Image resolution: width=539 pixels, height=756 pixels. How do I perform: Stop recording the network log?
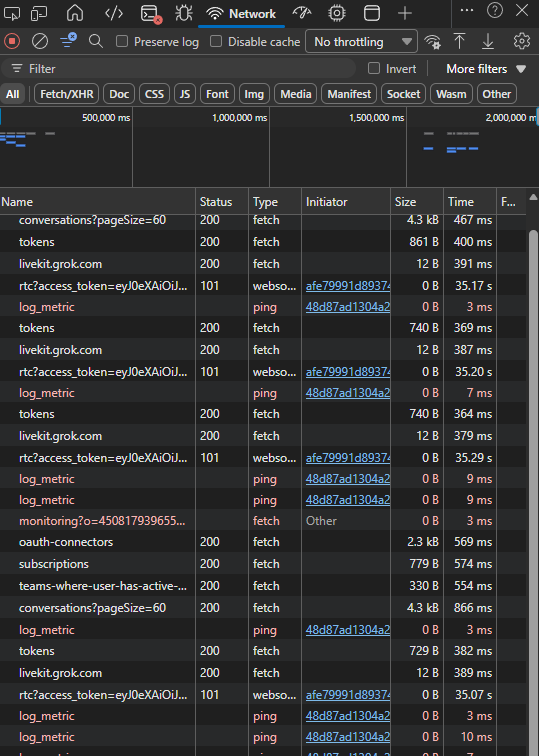(12, 41)
